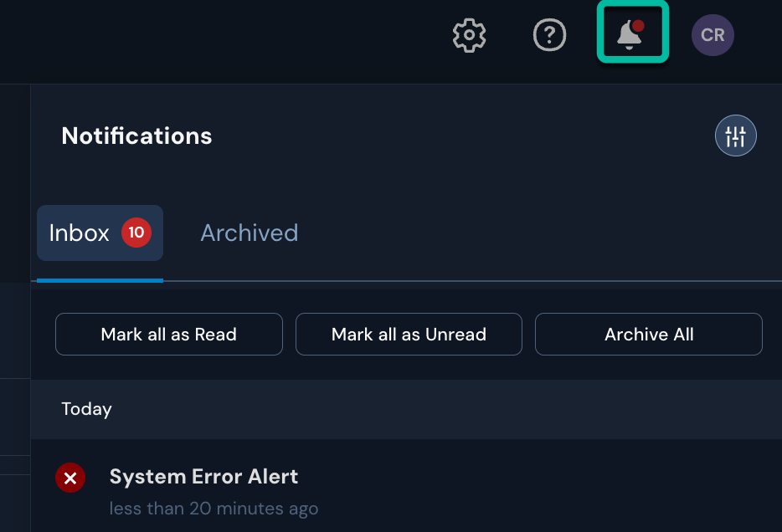This screenshot has height=532, width=782.
Task: Click the red error icon on System Error Alert
Action: click(x=70, y=478)
